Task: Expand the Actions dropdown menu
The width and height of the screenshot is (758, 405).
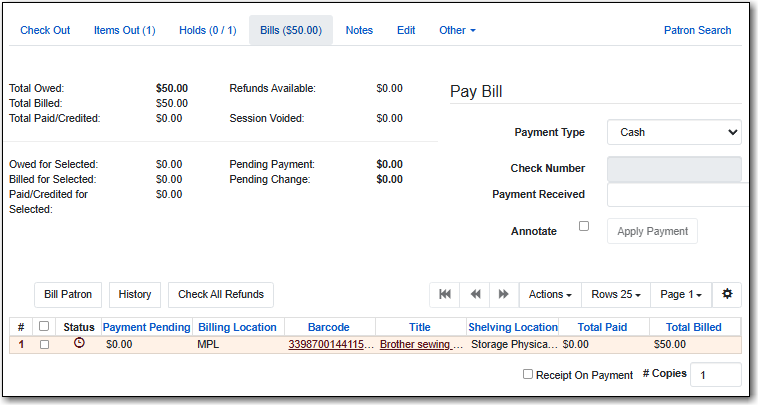Action: (x=550, y=294)
